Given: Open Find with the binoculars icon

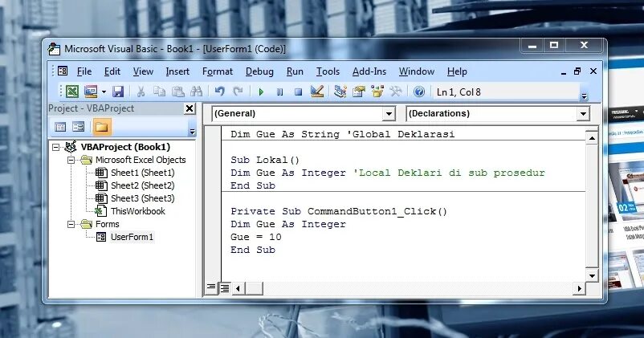Looking at the screenshot, I should [x=196, y=92].
